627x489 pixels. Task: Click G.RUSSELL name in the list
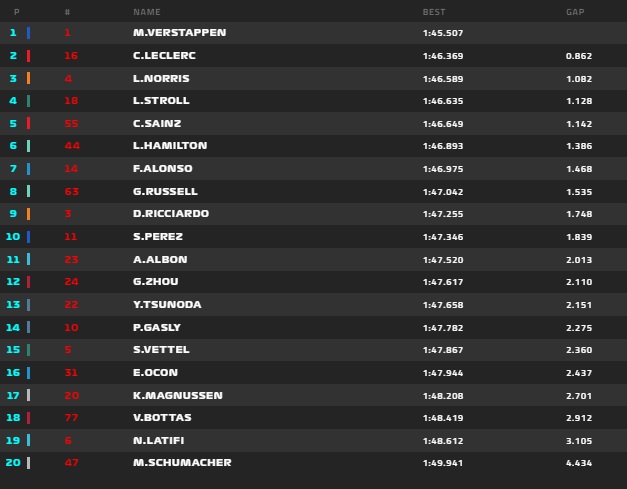[x=165, y=192]
